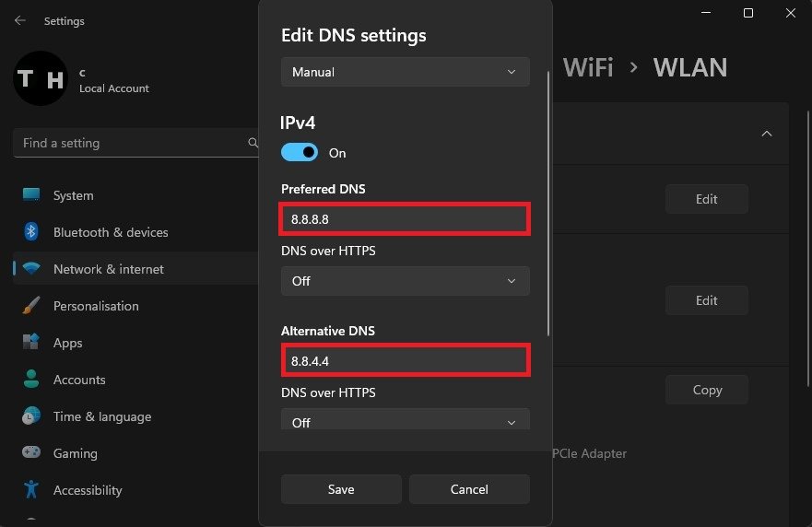Click the search magnifier in Find a setting

tap(253, 143)
